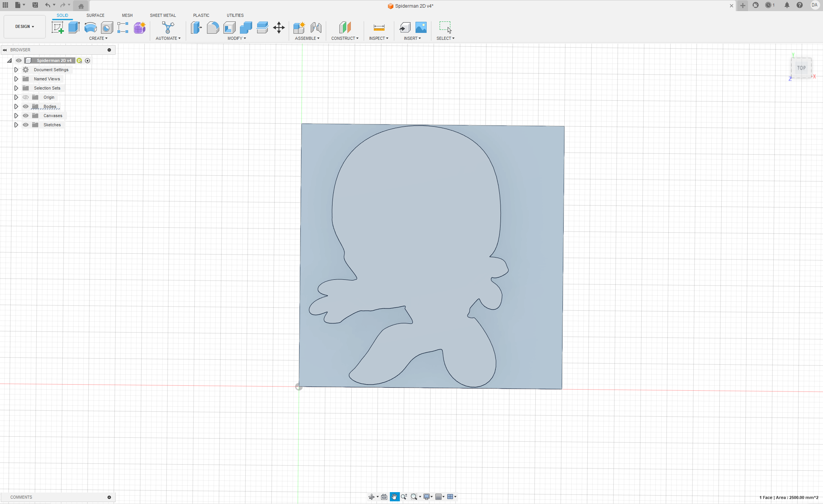Hide the Bodies folder
The image size is (823, 504).
tap(26, 106)
